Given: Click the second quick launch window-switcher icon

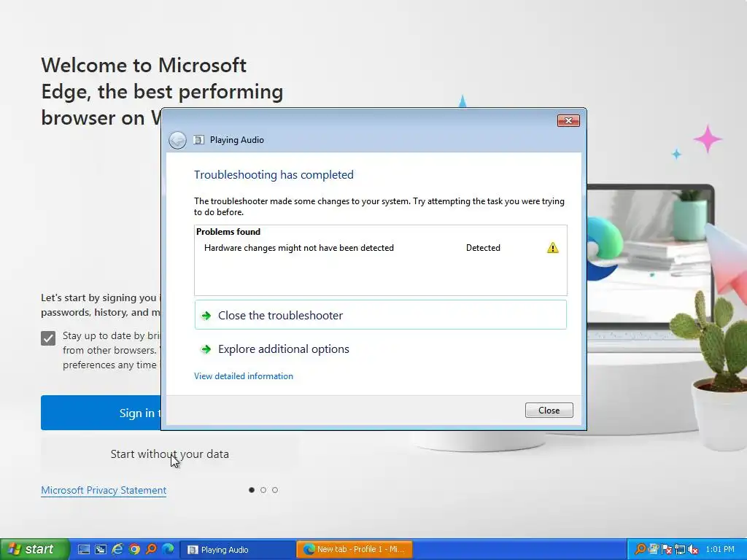Looking at the screenshot, I should 101,550.
